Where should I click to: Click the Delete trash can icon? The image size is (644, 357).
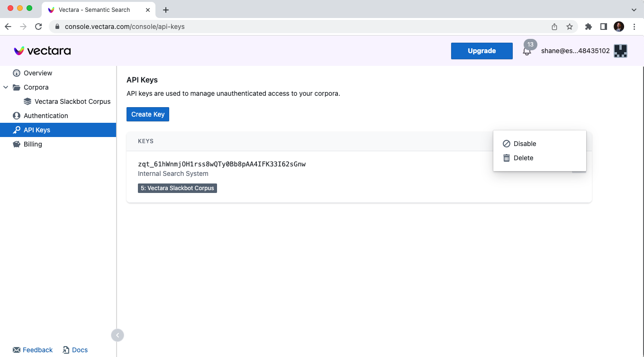click(508, 158)
